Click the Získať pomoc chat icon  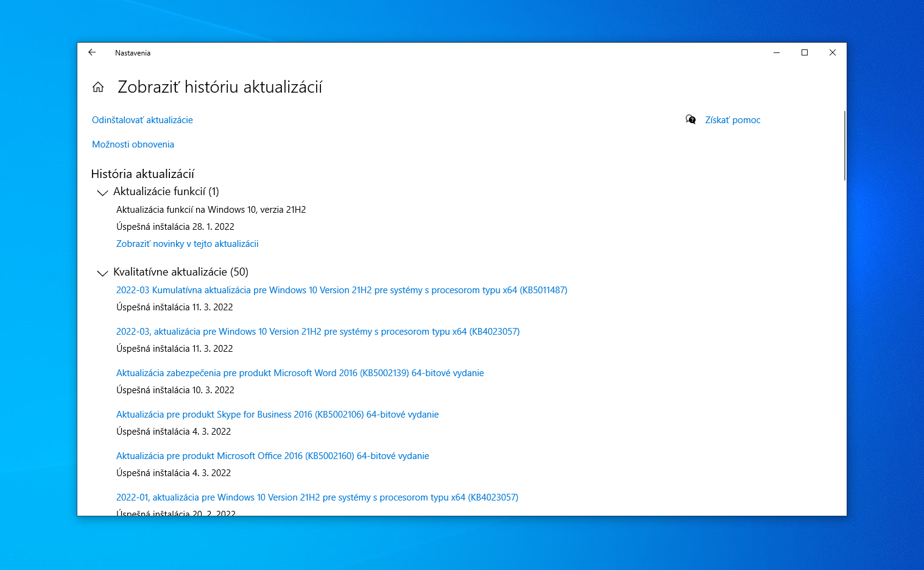tap(691, 119)
